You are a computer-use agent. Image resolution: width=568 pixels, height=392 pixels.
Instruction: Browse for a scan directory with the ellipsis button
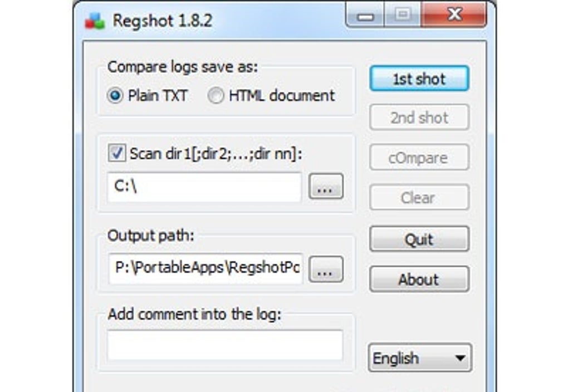click(326, 187)
